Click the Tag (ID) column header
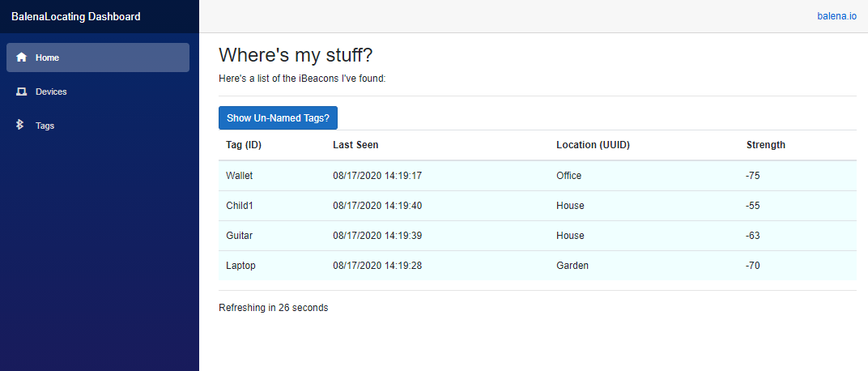This screenshot has height=371, width=868. point(244,145)
